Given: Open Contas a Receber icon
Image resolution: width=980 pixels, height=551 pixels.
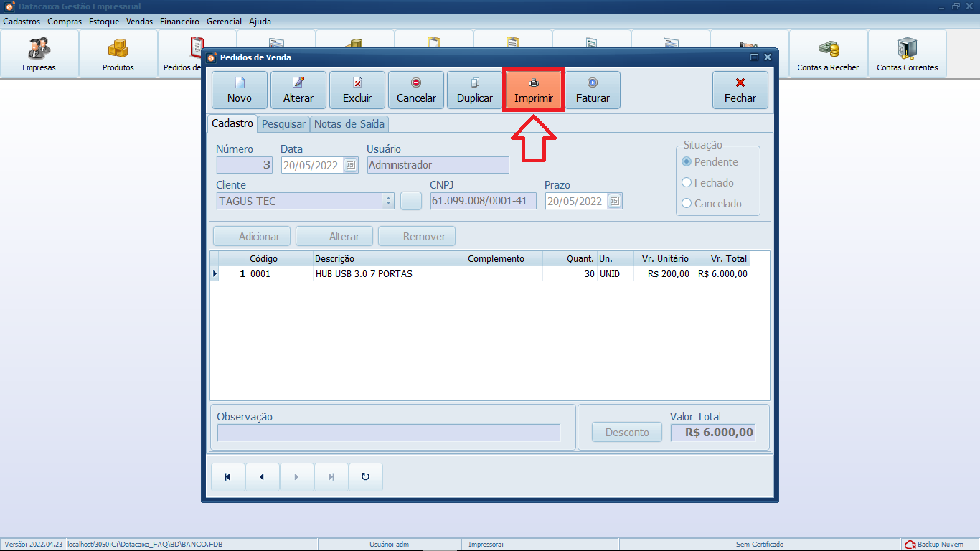Looking at the screenshot, I should pos(827,55).
